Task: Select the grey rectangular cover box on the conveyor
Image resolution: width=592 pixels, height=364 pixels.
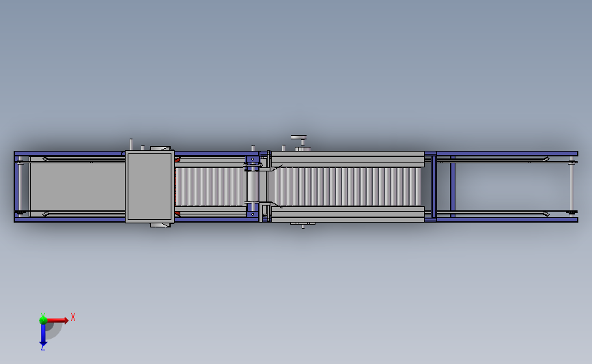Action: click(150, 186)
